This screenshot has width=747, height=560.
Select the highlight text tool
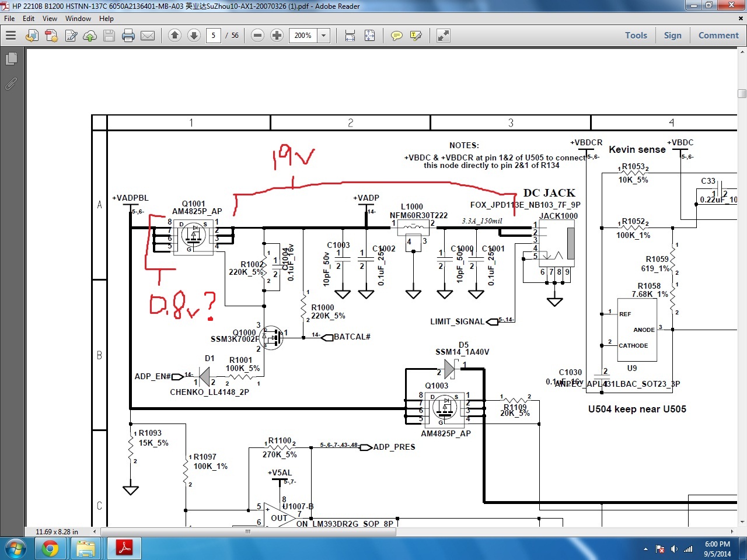416,36
